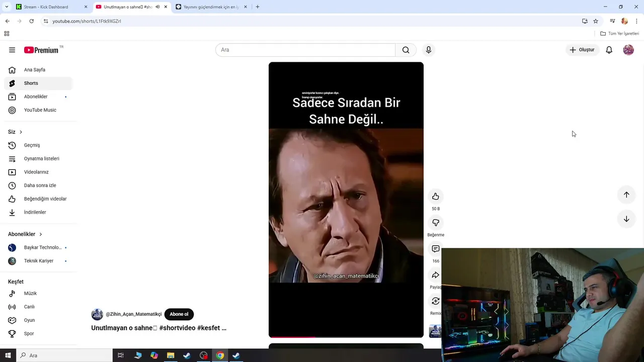644x362 pixels.
Task: Open the Windows Start menu
Action: click(x=8, y=355)
